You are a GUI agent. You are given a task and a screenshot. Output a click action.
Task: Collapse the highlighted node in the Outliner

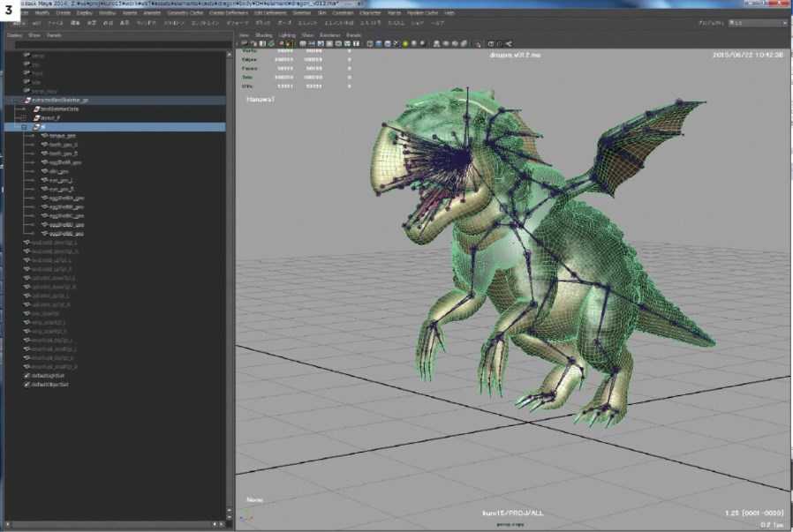coord(24,127)
